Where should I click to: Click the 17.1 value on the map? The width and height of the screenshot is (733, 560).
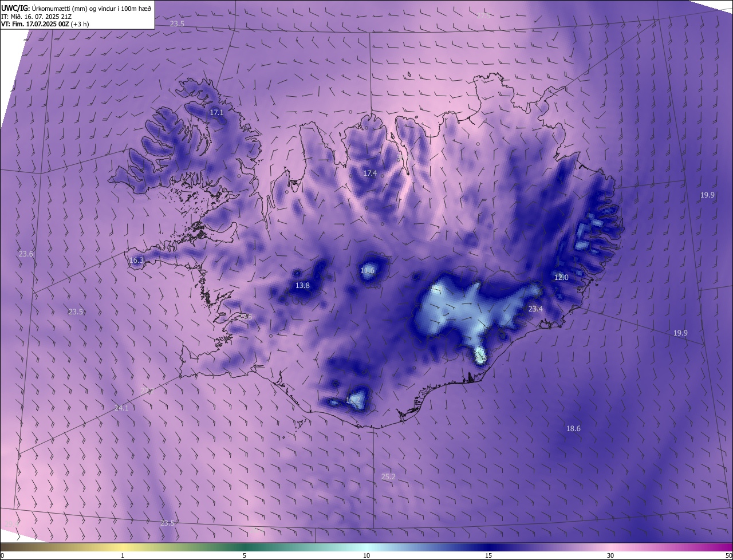216,113
